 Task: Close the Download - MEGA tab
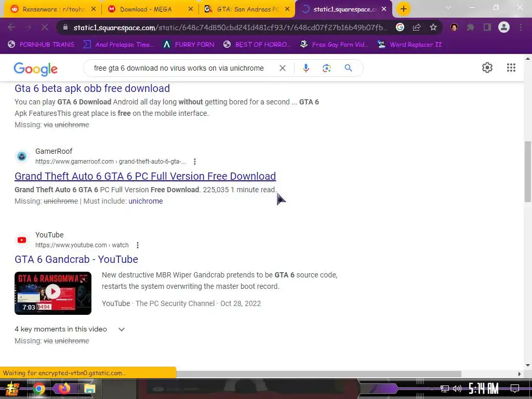pyautogui.click(x=191, y=9)
